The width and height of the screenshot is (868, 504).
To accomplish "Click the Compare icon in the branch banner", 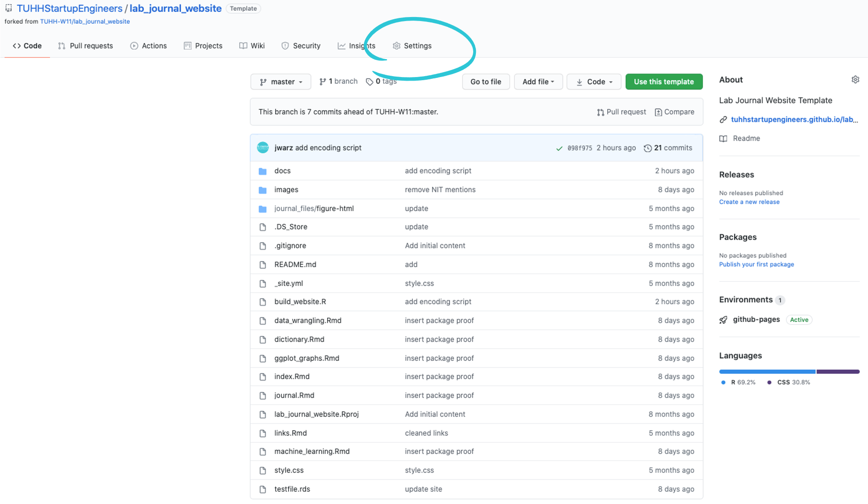I will (x=658, y=112).
